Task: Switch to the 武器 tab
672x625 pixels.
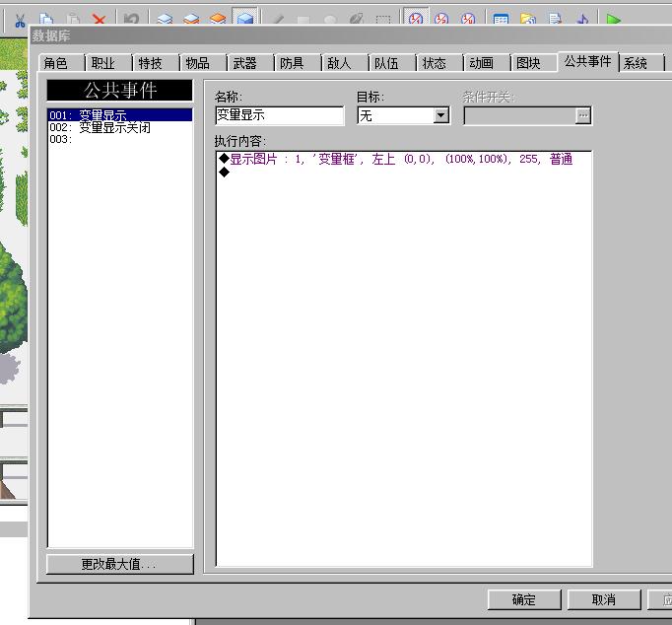Action: [x=249, y=63]
